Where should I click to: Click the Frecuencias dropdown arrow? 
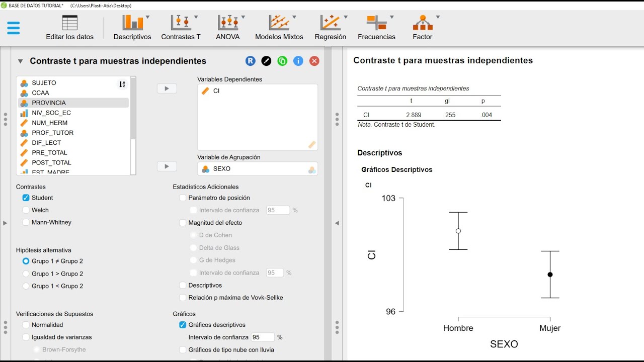coord(391,17)
